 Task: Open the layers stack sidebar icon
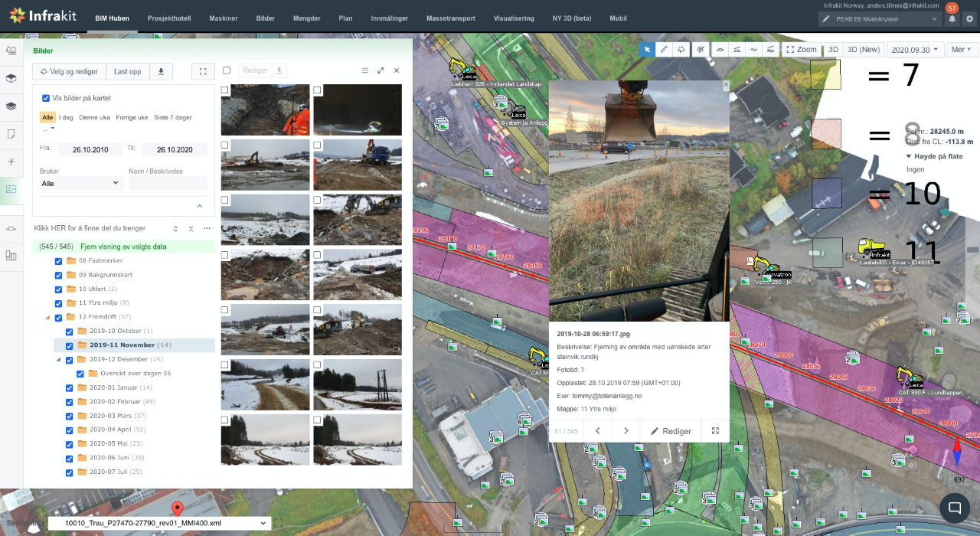(11, 106)
